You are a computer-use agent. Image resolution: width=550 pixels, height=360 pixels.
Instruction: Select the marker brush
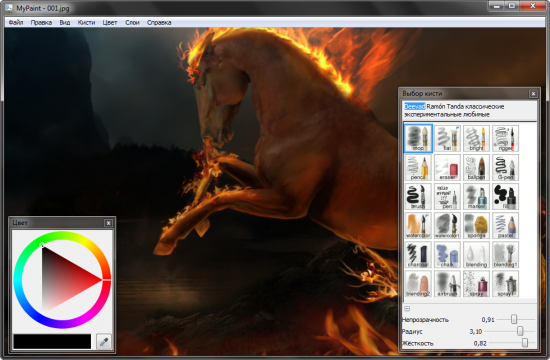pyautogui.click(x=476, y=196)
